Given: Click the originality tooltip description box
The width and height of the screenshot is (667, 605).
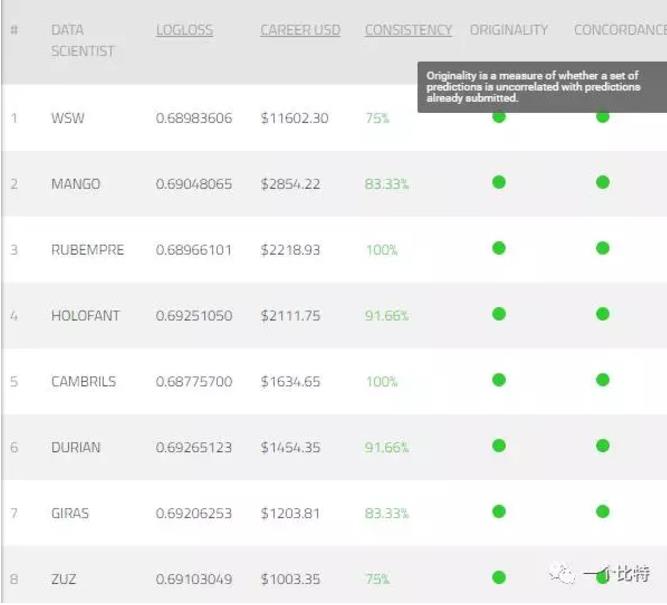Looking at the screenshot, I should pyautogui.click(x=542, y=87).
